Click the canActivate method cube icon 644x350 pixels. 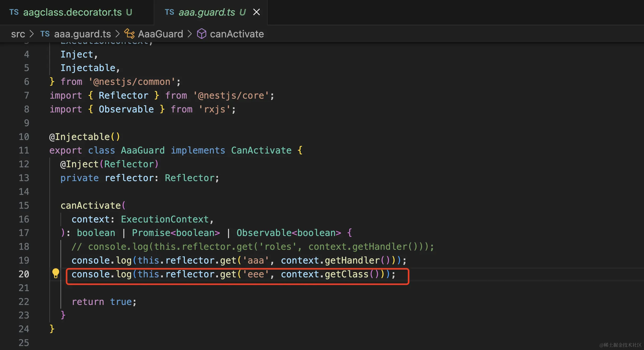pyautogui.click(x=202, y=34)
